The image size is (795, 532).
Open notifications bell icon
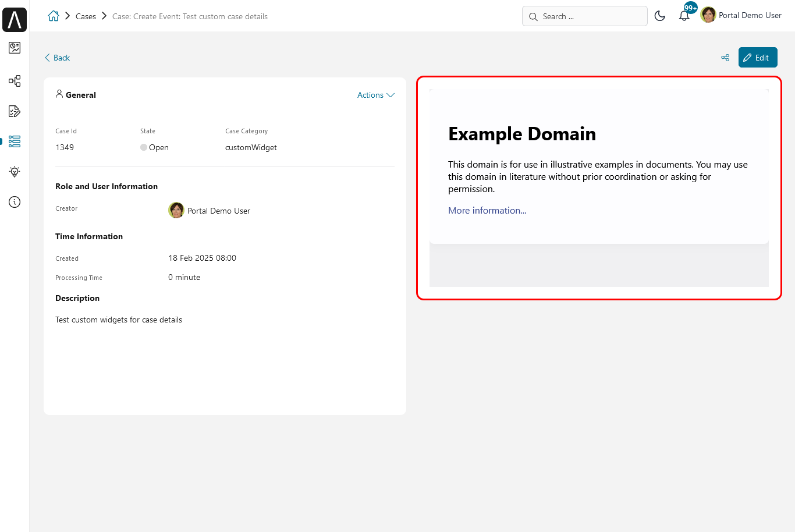[684, 16]
